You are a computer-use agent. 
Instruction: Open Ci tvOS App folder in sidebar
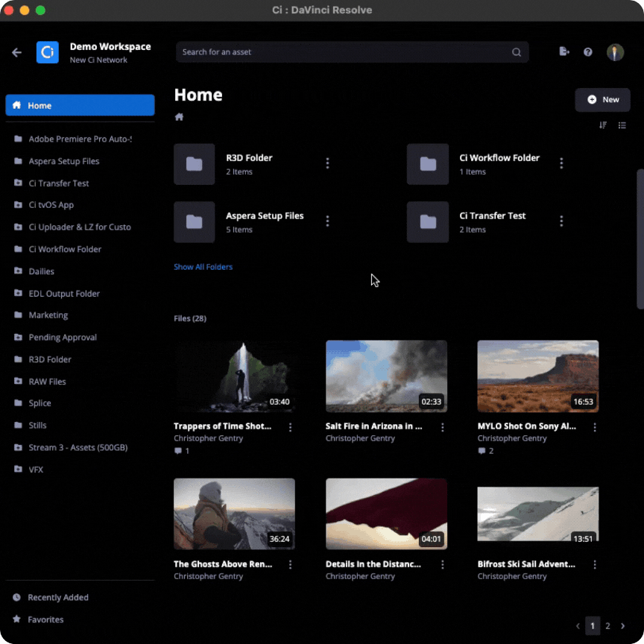coord(44,205)
